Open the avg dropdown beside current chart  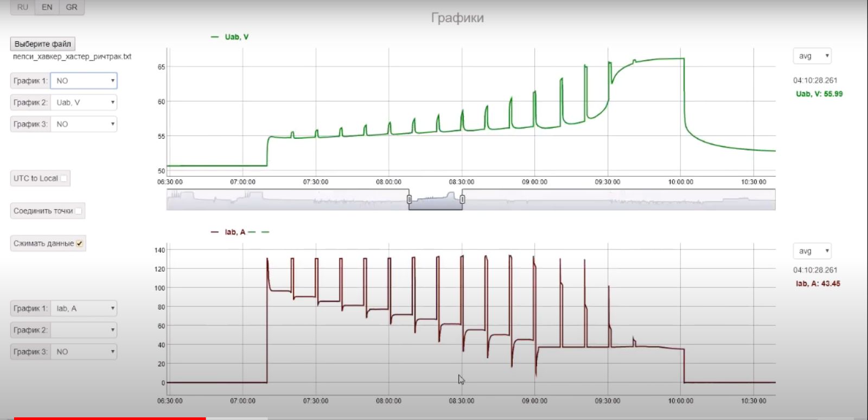tap(812, 251)
